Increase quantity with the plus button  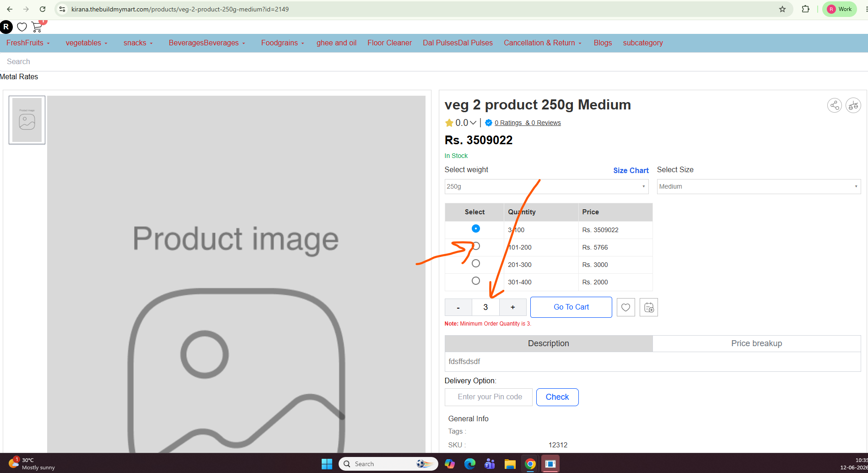pyautogui.click(x=512, y=307)
